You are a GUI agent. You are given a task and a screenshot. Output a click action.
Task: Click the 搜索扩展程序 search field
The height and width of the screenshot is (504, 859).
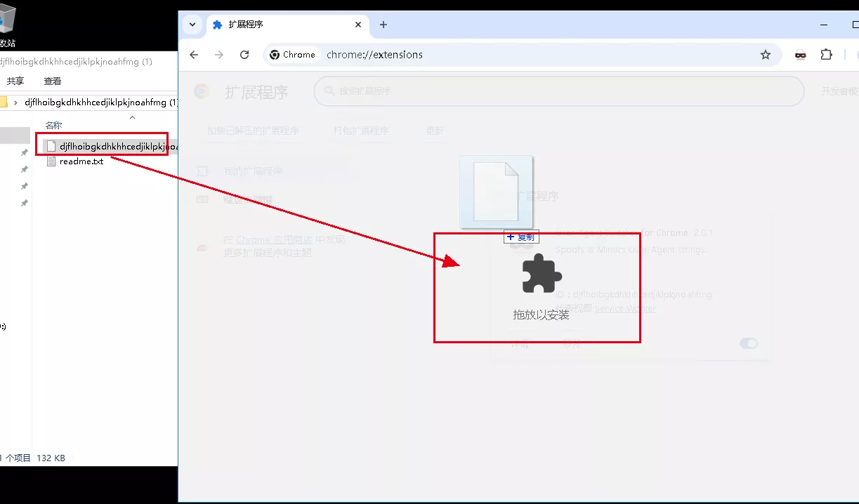(x=558, y=91)
